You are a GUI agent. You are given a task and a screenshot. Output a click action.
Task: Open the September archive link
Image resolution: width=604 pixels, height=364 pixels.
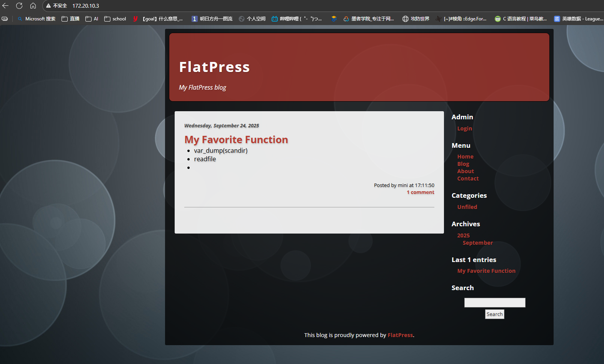pyautogui.click(x=477, y=243)
